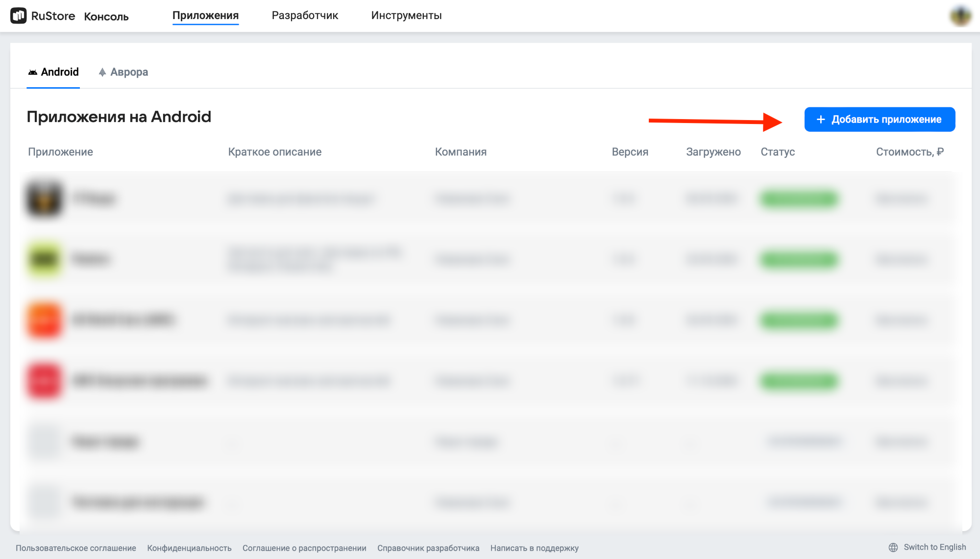Open the Справочник разработчика link
Image resolution: width=980 pixels, height=559 pixels.
pyautogui.click(x=428, y=548)
